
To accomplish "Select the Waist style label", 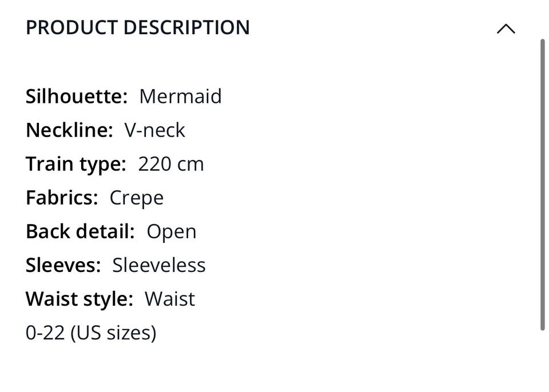I will [x=79, y=299].
